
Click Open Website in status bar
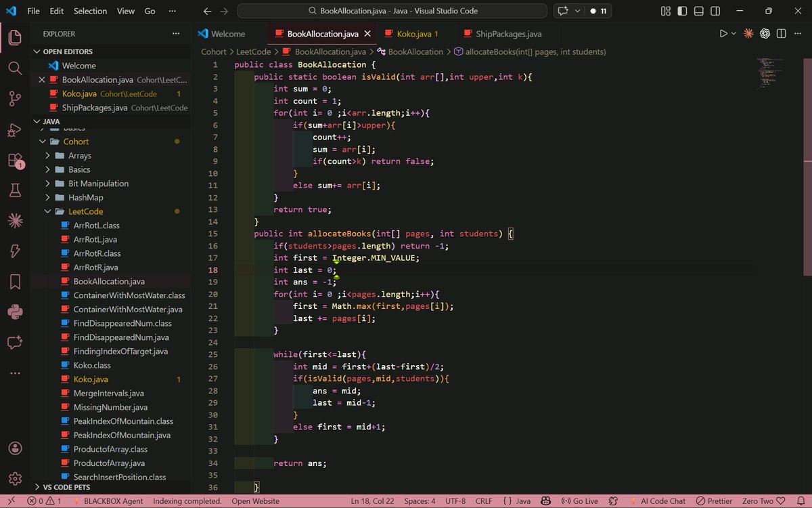click(255, 501)
